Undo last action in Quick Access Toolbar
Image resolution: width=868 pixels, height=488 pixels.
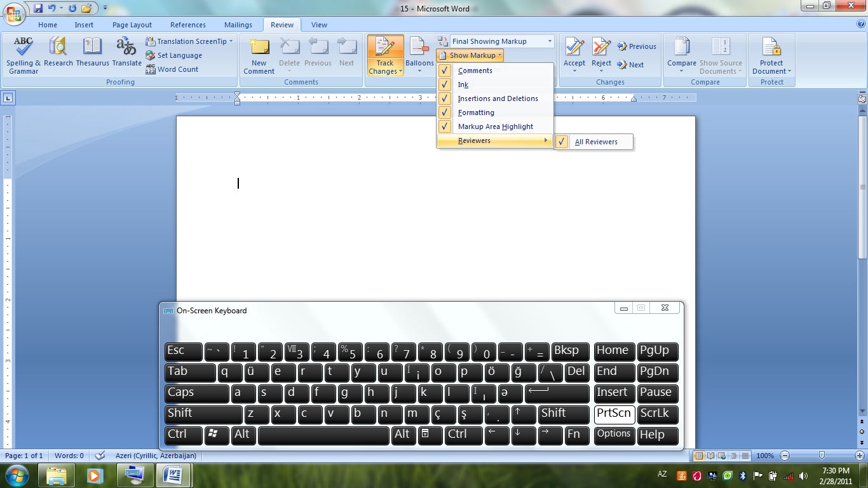[52, 8]
